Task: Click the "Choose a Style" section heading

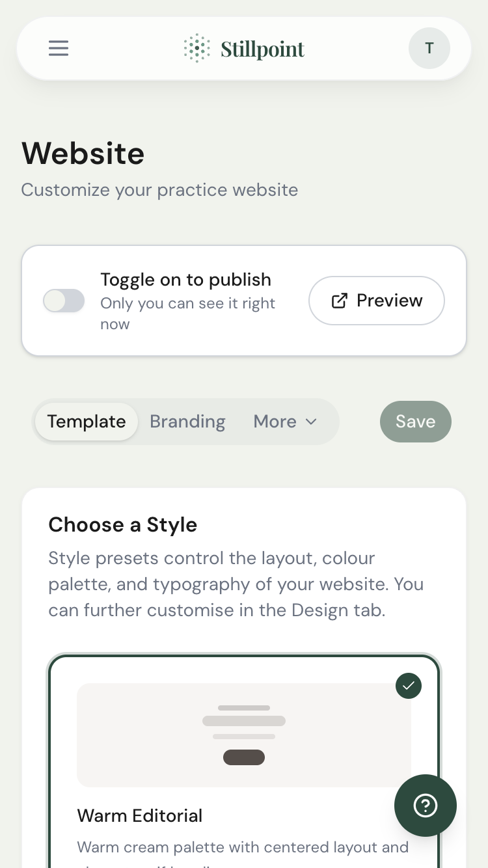Action: pyautogui.click(x=122, y=524)
